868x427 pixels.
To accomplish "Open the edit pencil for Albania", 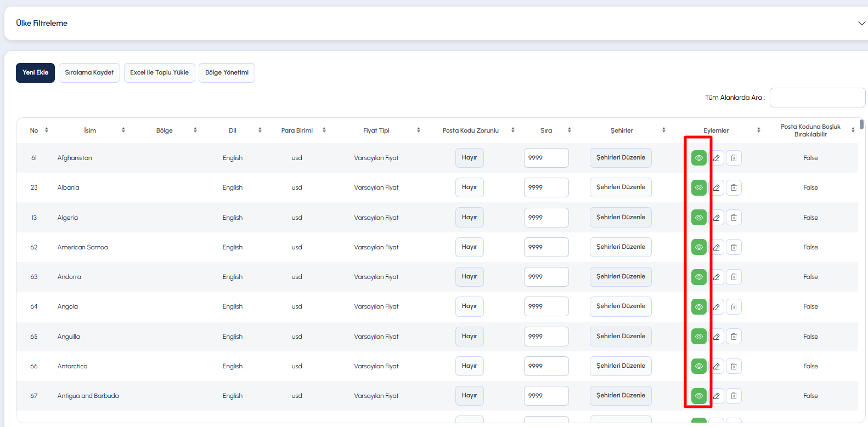I will 717,187.
